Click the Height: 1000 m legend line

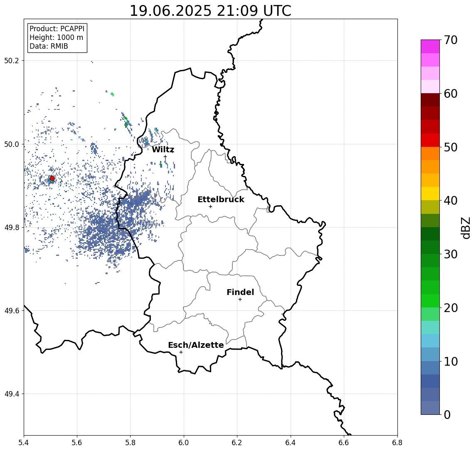[x=56, y=37]
